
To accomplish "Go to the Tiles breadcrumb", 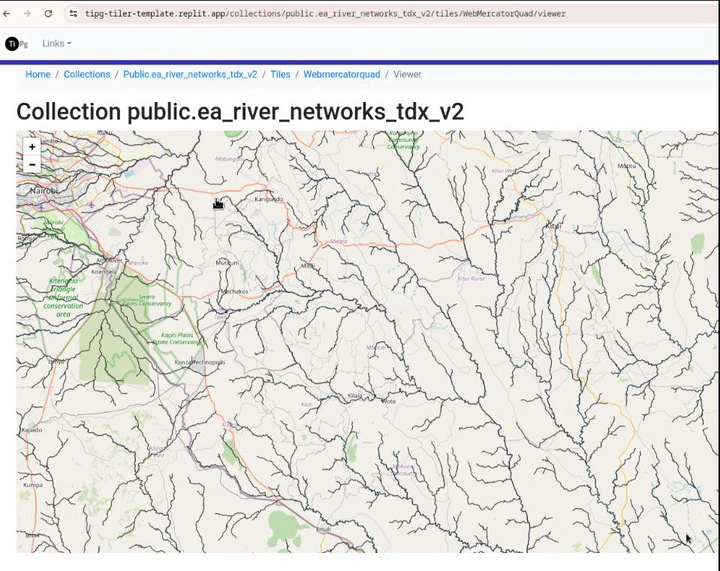I will [x=280, y=74].
